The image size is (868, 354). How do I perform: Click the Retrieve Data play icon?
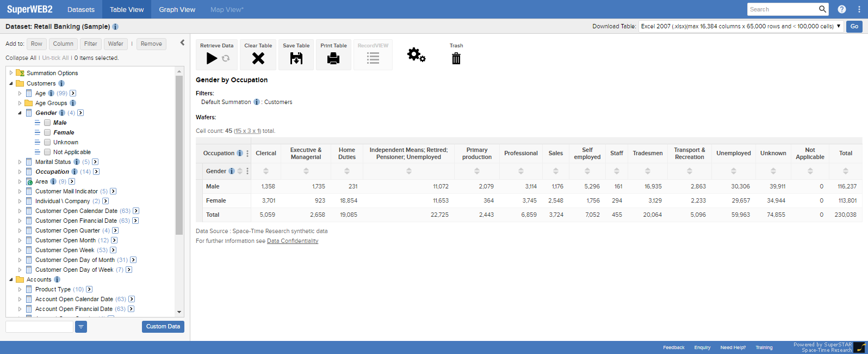212,58
